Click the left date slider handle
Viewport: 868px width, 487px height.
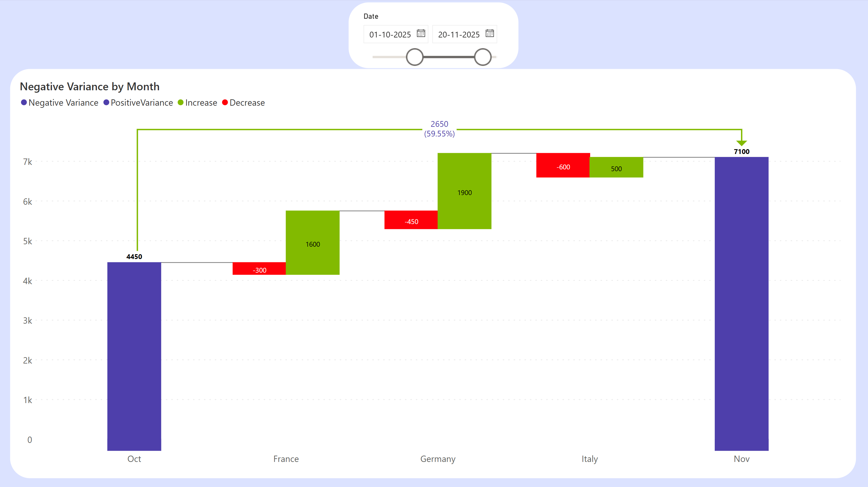[415, 57]
